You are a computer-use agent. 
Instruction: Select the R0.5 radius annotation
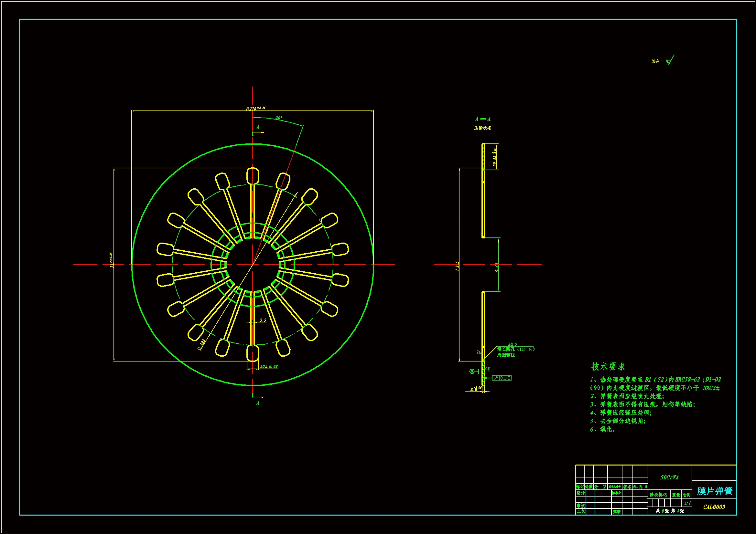pyautogui.click(x=512, y=344)
